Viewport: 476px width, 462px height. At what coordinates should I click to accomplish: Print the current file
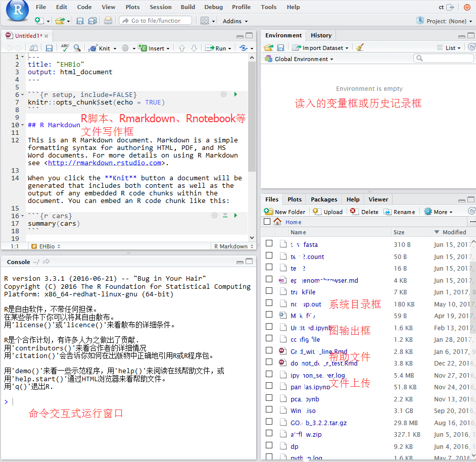[108, 21]
